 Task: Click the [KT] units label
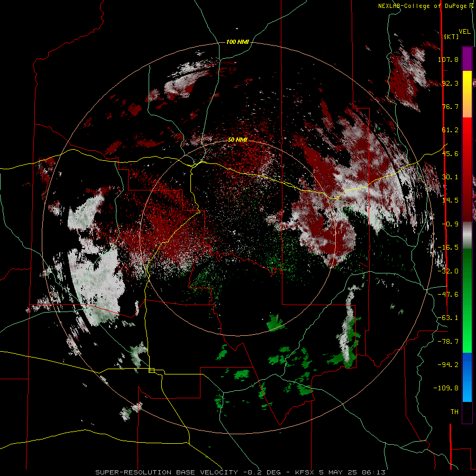tap(452, 36)
